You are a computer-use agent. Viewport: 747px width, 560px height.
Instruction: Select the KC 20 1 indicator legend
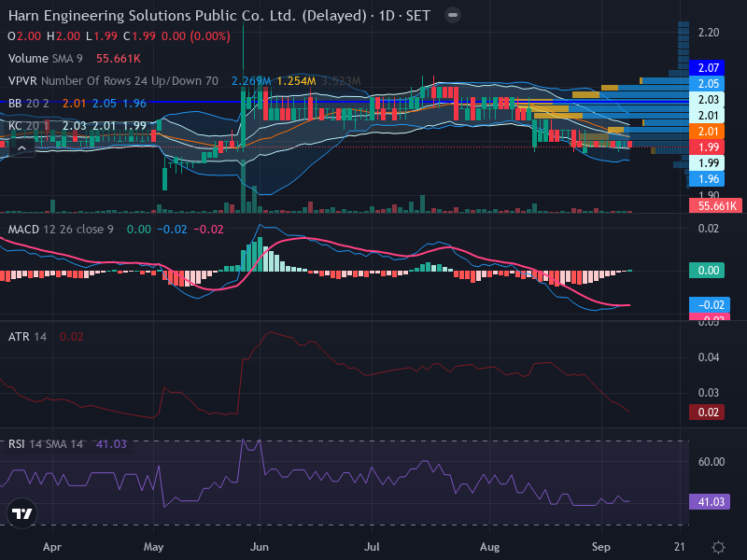pyautogui.click(x=29, y=126)
